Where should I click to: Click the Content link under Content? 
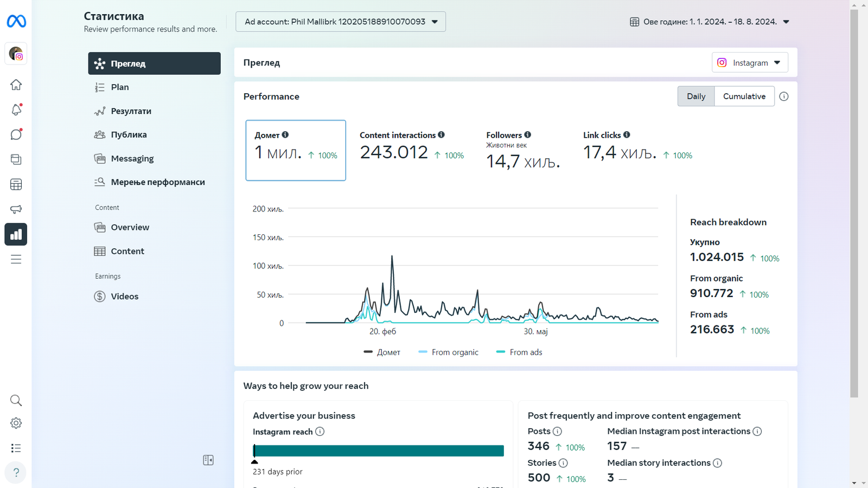point(127,251)
